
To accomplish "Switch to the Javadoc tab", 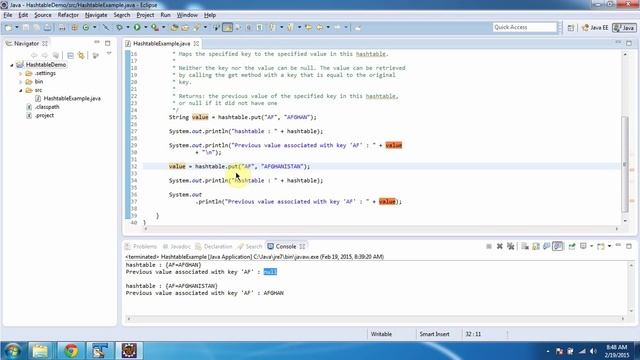I will tap(176, 247).
